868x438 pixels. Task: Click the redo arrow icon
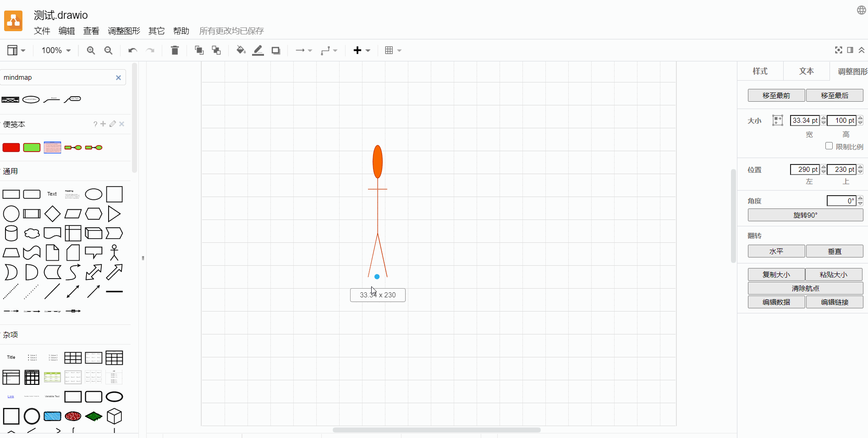(150, 50)
